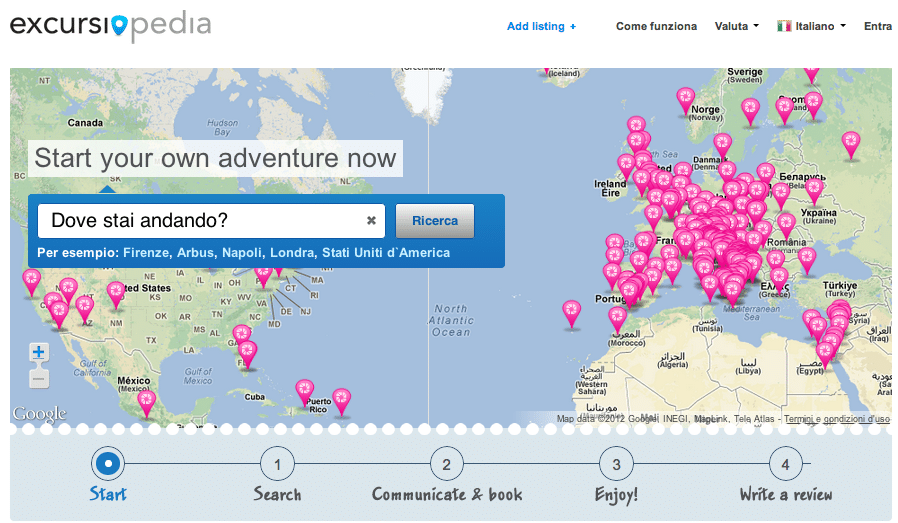Open Termini e condizioni d'uso link

[837, 419]
